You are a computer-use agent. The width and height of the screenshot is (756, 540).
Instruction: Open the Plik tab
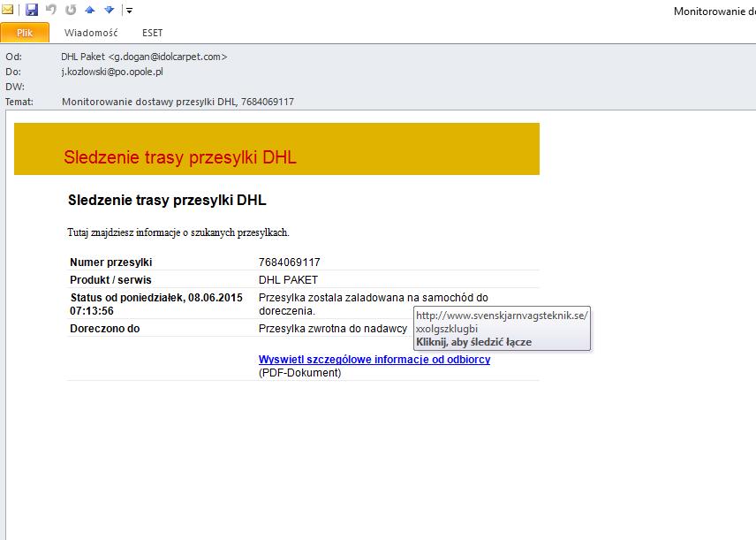[x=25, y=33]
